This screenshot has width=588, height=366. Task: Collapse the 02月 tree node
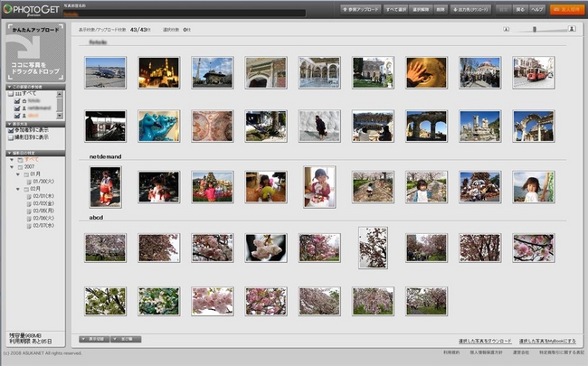[17, 189]
